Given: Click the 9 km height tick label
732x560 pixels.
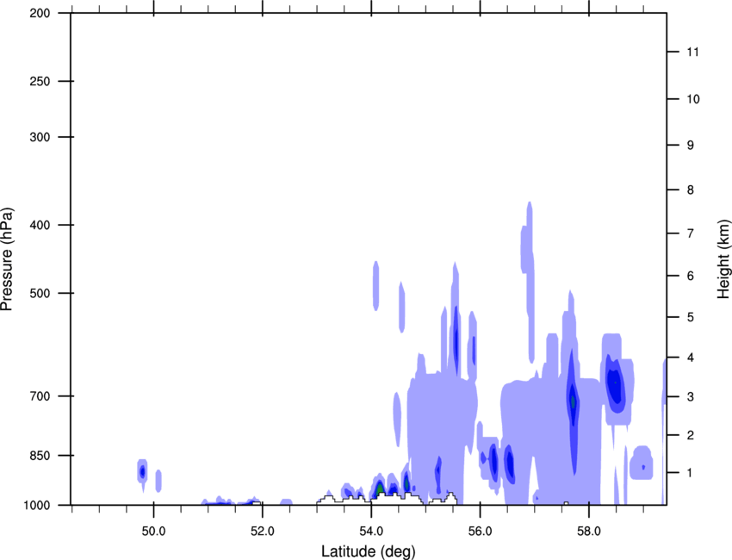Looking at the screenshot, I should 691,146.
